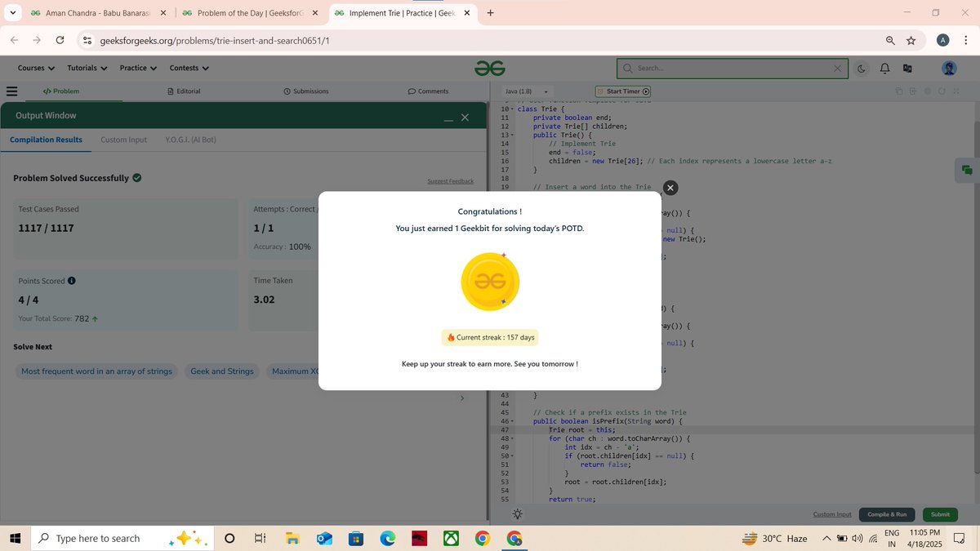Open Microsoft Edge from taskbar
This screenshot has width=980, height=551.
pyautogui.click(x=387, y=539)
